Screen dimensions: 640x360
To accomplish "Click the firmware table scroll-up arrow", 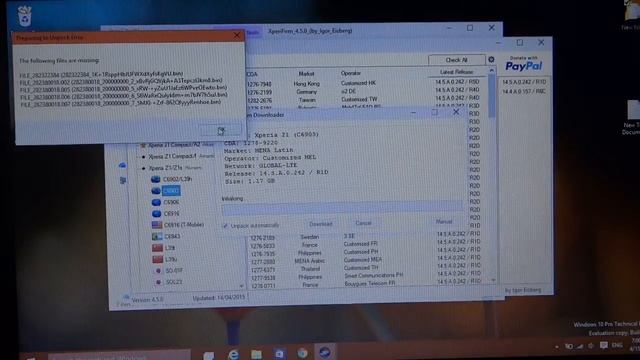I will pos(492,71).
